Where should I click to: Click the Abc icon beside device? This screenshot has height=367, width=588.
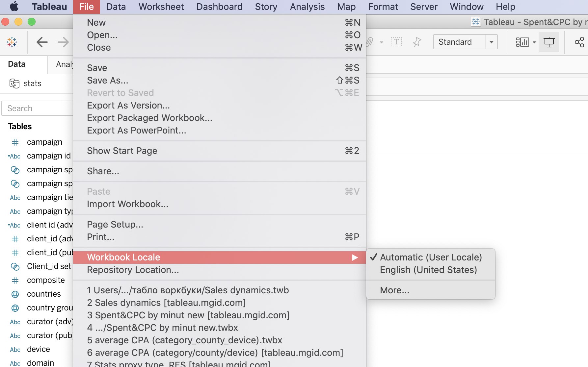click(x=15, y=350)
